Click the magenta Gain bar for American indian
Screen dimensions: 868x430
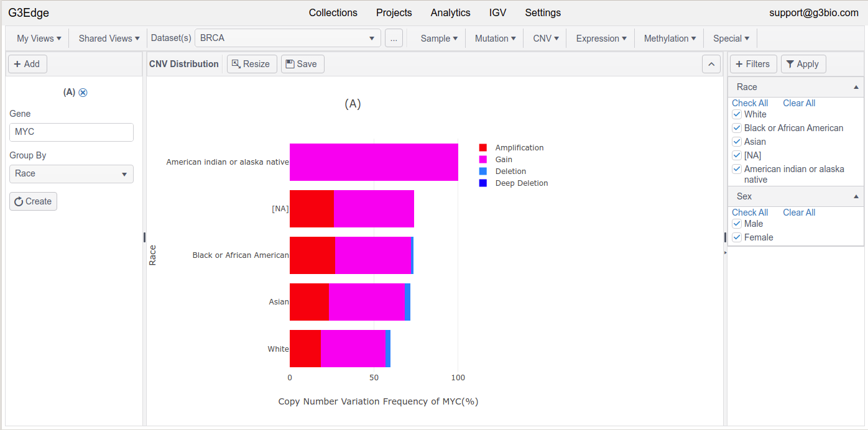pyautogui.click(x=374, y=162)
